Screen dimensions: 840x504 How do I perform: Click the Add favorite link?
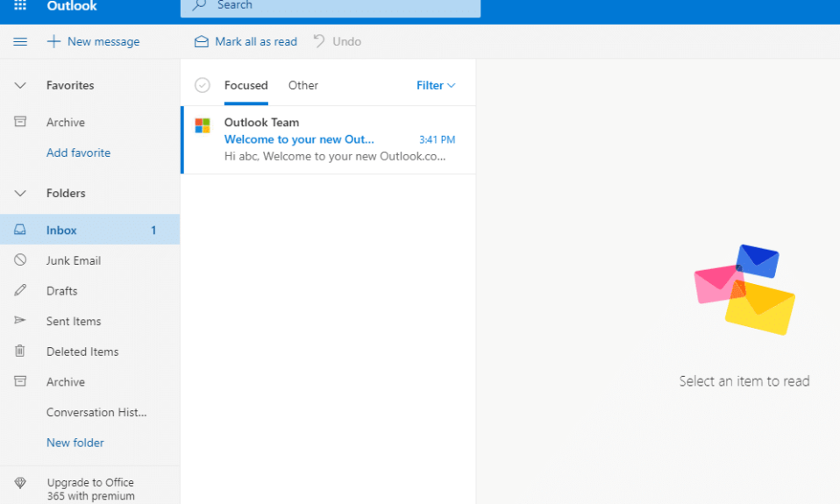click(78, 153)
